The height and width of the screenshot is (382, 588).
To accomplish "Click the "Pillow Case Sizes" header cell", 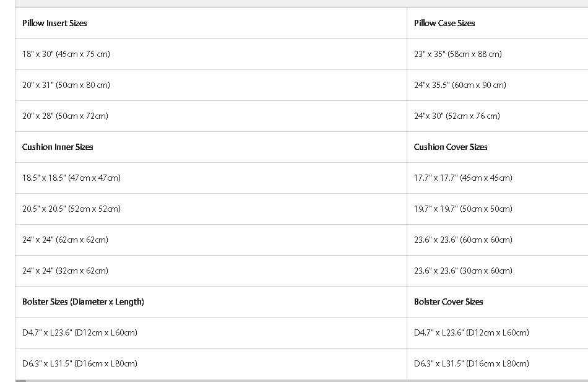I will 444,23.
